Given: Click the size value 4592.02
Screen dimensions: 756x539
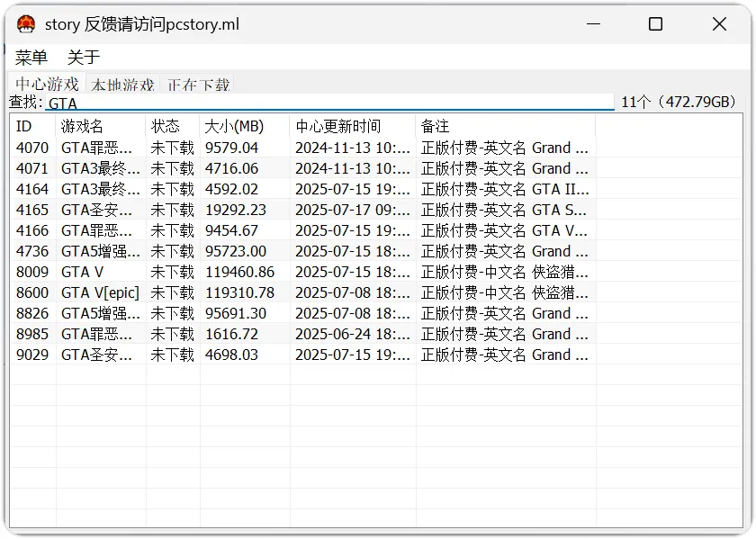Looking at the screenshot, I should coord(232,189).
